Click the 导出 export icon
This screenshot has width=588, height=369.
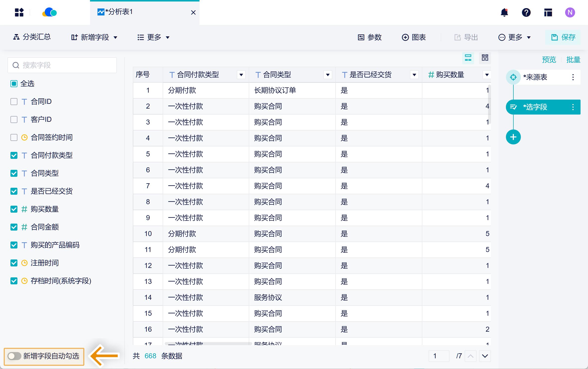coord(466,37)
